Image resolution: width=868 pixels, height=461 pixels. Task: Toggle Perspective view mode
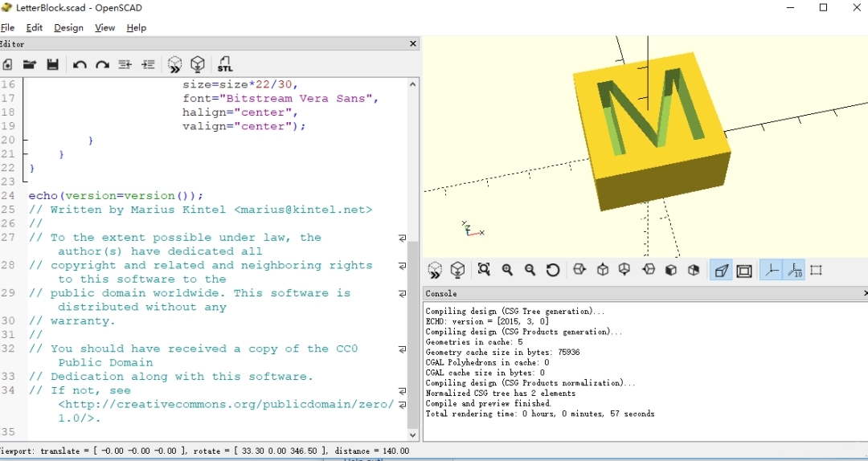point(721,270)
